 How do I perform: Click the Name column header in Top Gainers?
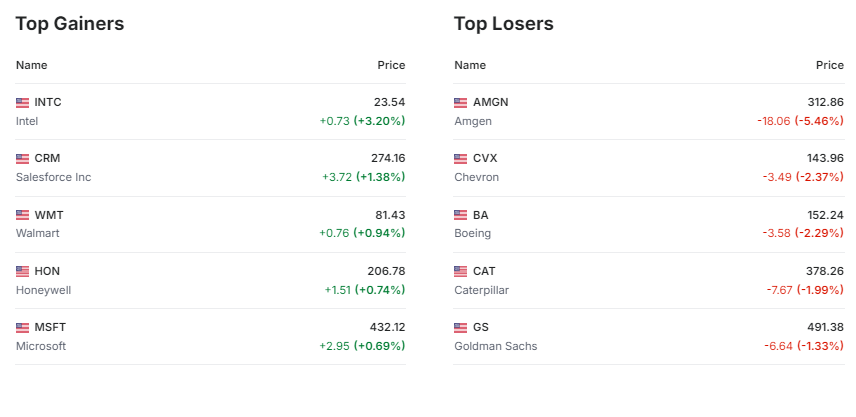click(x=32, y=65)
